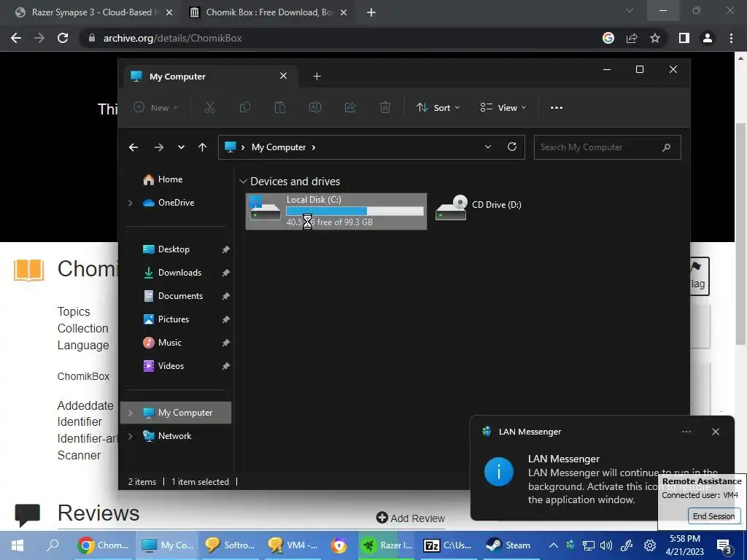The width and height of the screenshot is (747, 560).
Task: Open Razer taskbar application
Action: pos(387,545)
